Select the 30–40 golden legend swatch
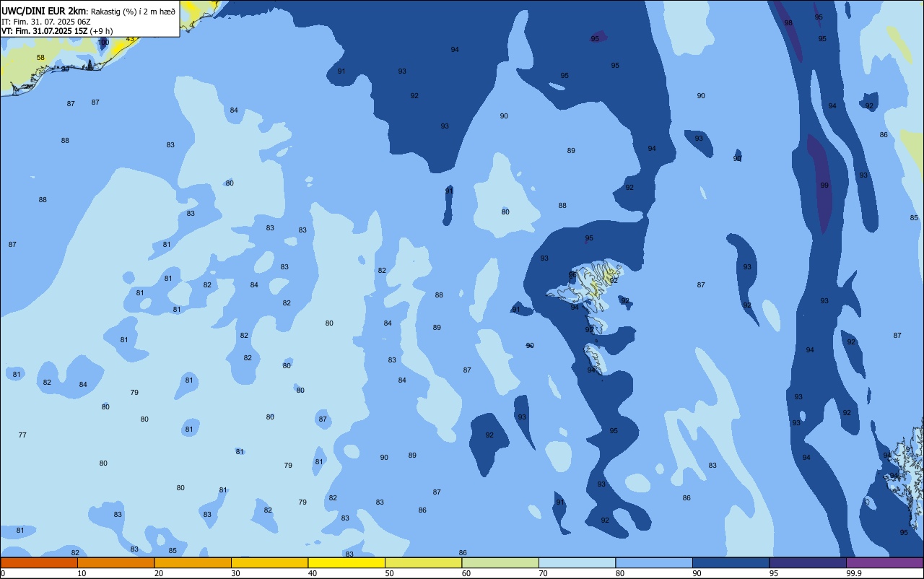Screen dimensions: 924x579 (269, 562)
